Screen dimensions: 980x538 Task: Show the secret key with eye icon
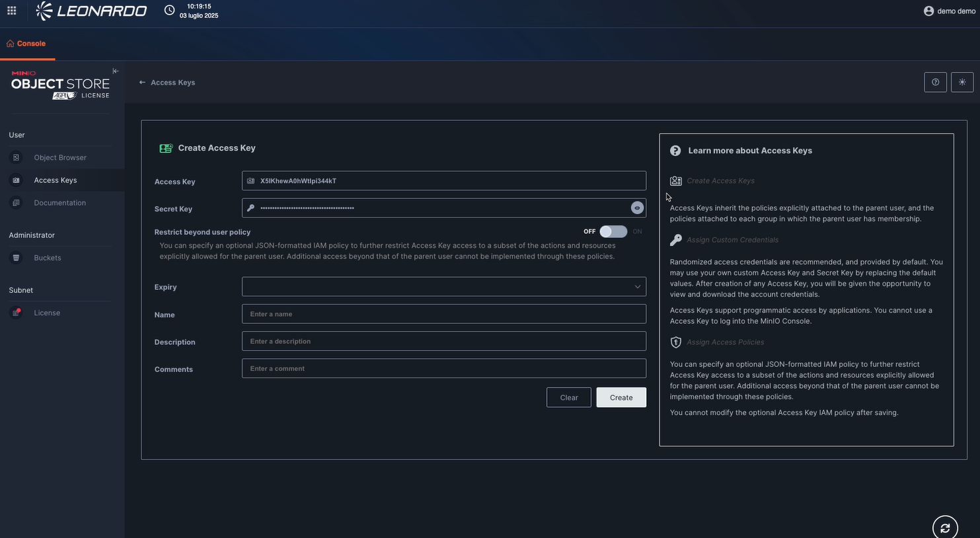point(637,208)
